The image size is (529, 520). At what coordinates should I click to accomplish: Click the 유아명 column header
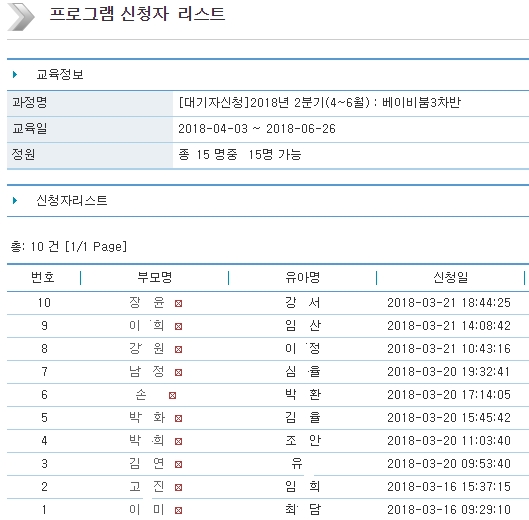point(302,277)
